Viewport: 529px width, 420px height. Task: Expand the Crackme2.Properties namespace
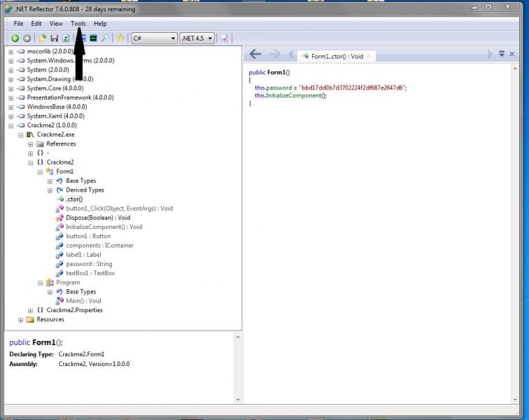[x=30, y=311]
